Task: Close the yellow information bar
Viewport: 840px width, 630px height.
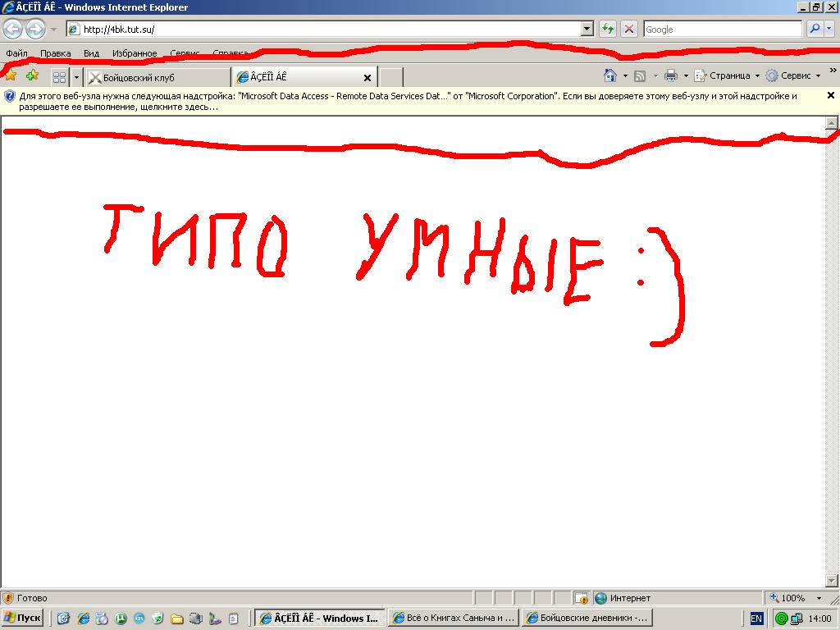Action: tap(831, 95)
